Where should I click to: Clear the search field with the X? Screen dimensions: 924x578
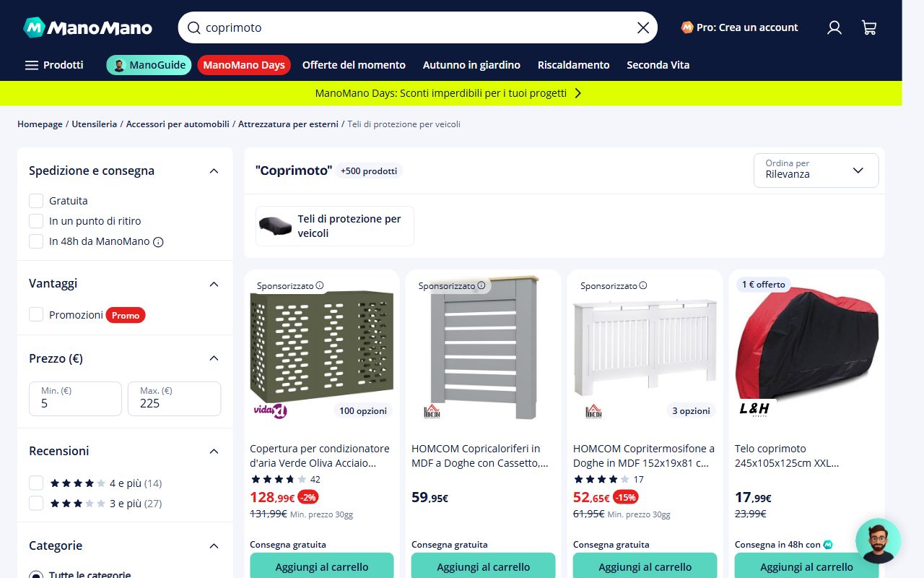click(643, 28)
